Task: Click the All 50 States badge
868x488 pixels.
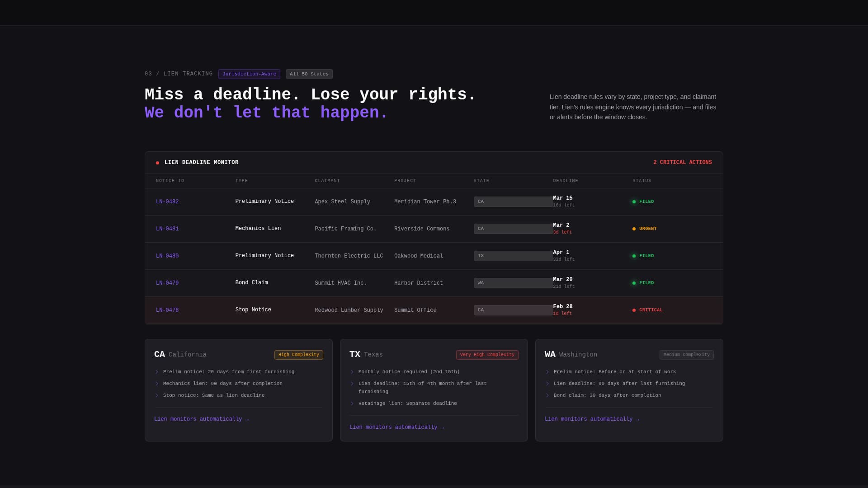Action: pyautogui.click(x=309, y=74)
